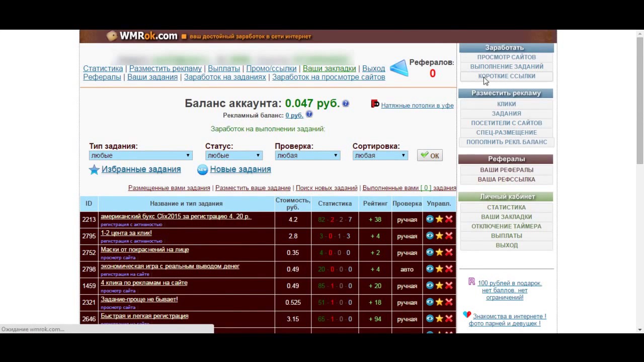Hide task 2752 with red cross

click(449, 252)
